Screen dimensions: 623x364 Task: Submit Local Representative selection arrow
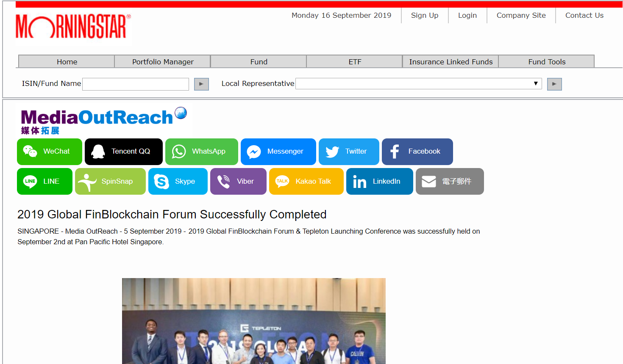point(554,84)
